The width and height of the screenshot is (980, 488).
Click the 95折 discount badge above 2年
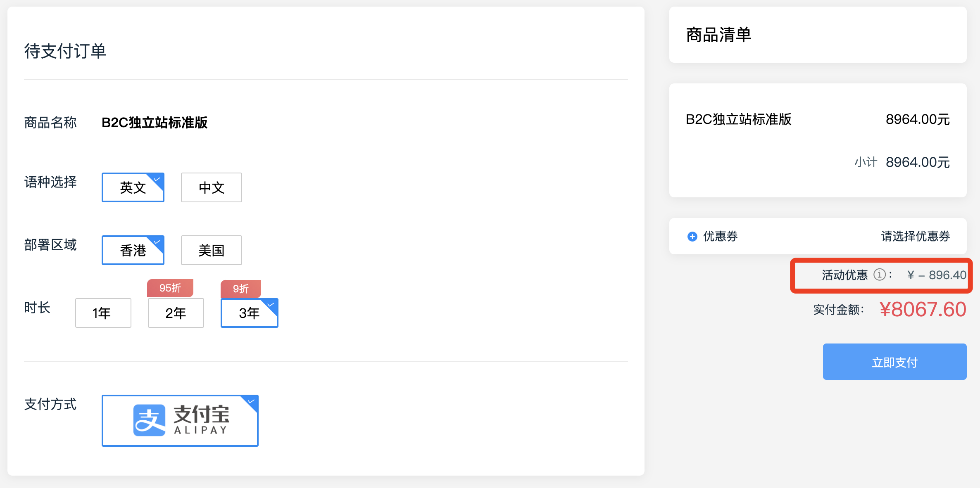tap(170, 288)
